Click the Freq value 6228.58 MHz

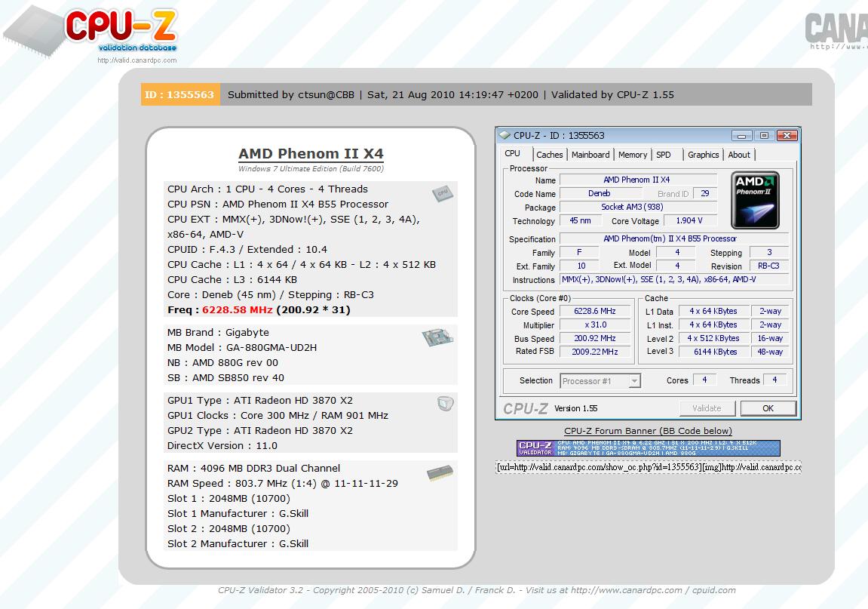[x=237, y=309]
